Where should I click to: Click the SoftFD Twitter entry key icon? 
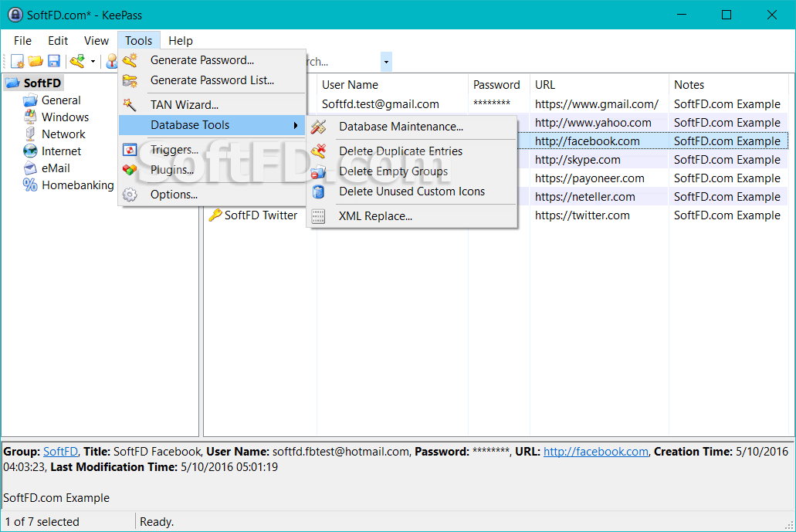pos(215,215)
